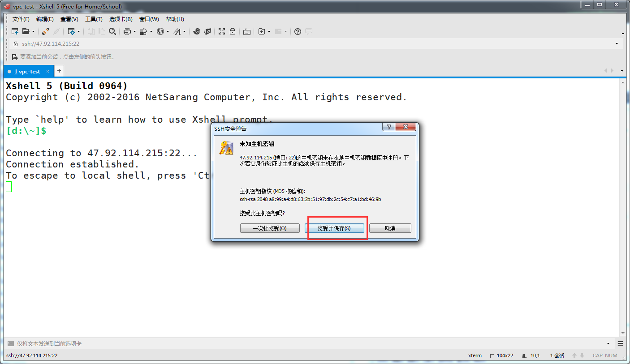630x364 pixels.
Task: Open session properties via the gear icon
Action: [72, 31]
